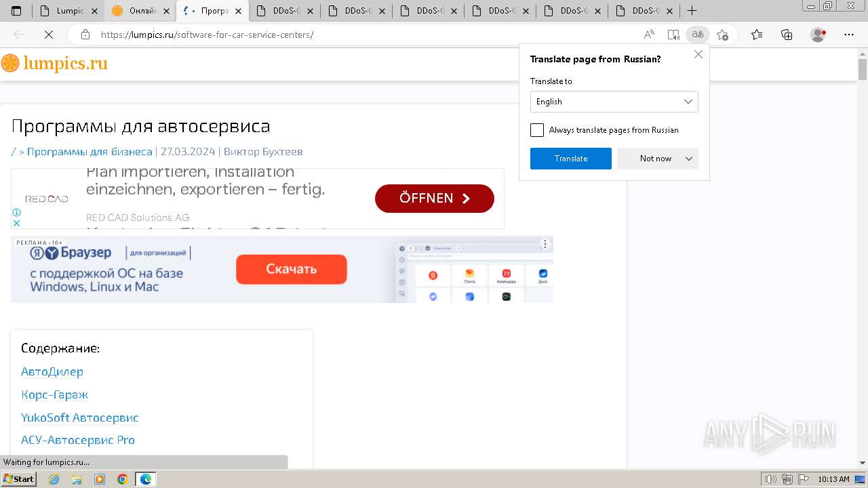The width and height of the screenshot is (868, 488).
Task: Open File Explorer from the taskbar
Action: [x=77, y=479]
